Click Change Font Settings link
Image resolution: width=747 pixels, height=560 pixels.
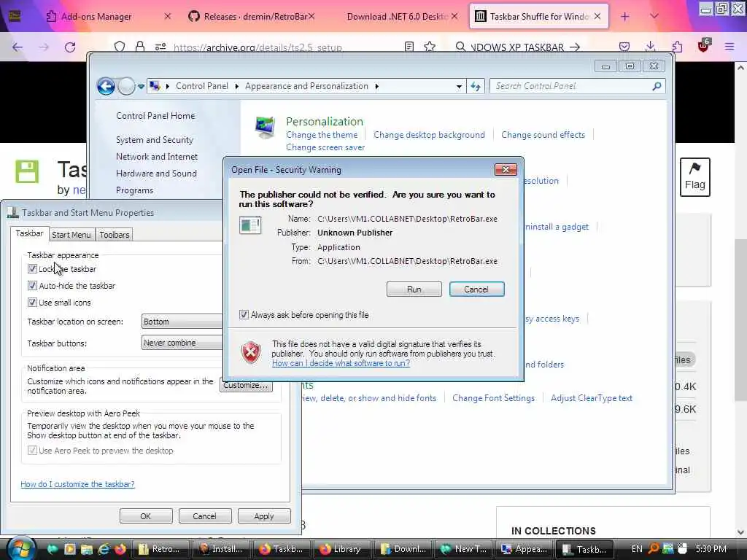(x=493, y=398)
